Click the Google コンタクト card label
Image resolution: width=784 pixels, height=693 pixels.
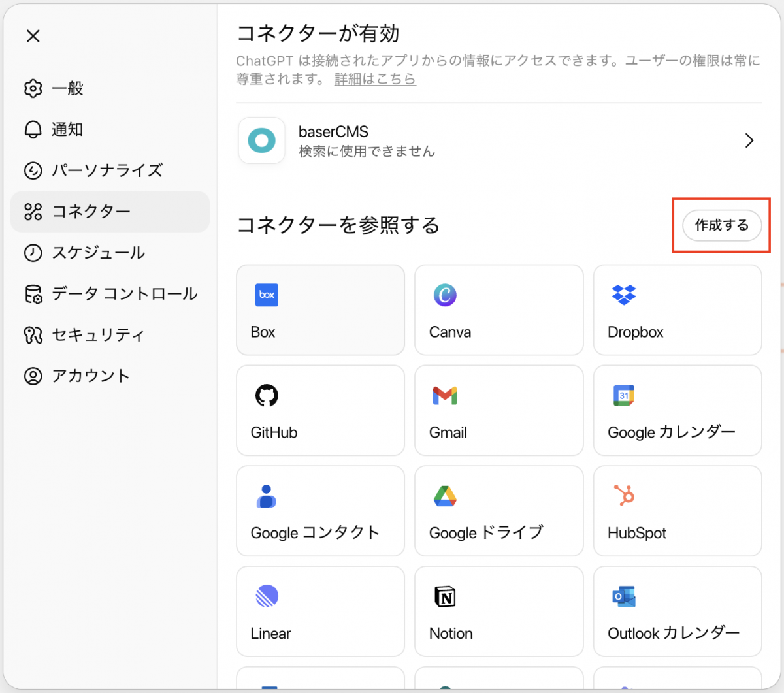[x=315, y=533]
